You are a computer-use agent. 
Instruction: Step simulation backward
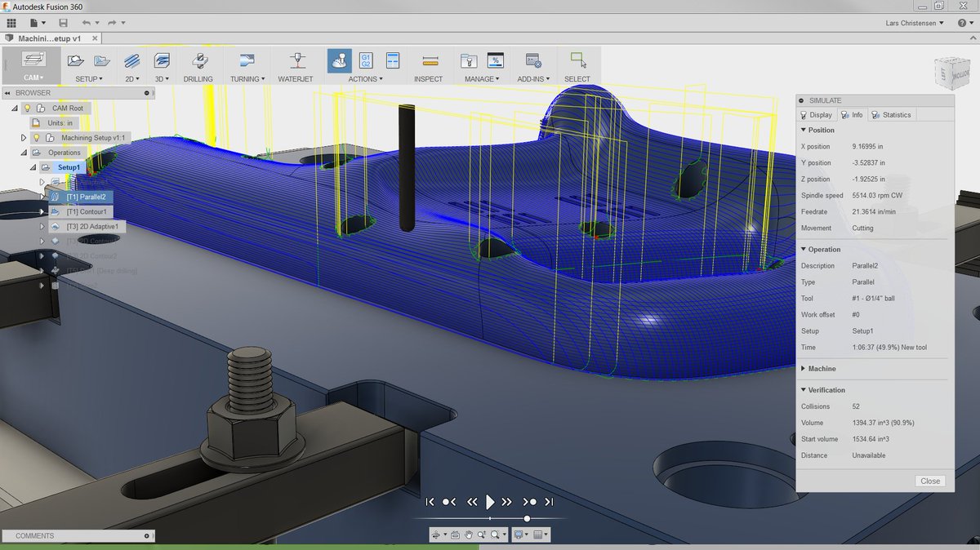click(472, 502)
